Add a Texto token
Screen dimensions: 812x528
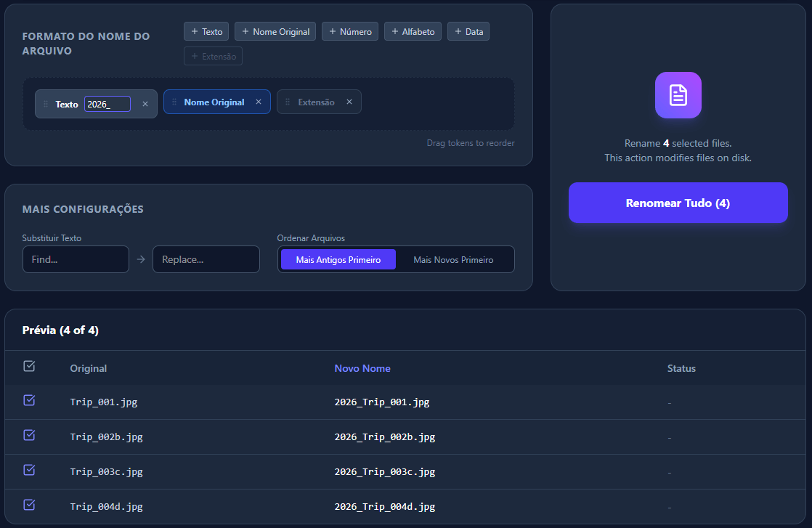click(206, 31)
